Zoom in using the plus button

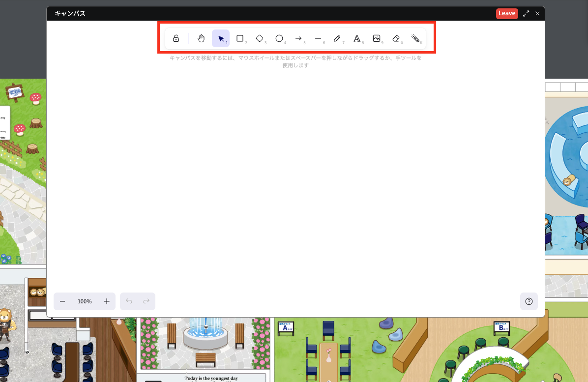click(x=107, y=301)
